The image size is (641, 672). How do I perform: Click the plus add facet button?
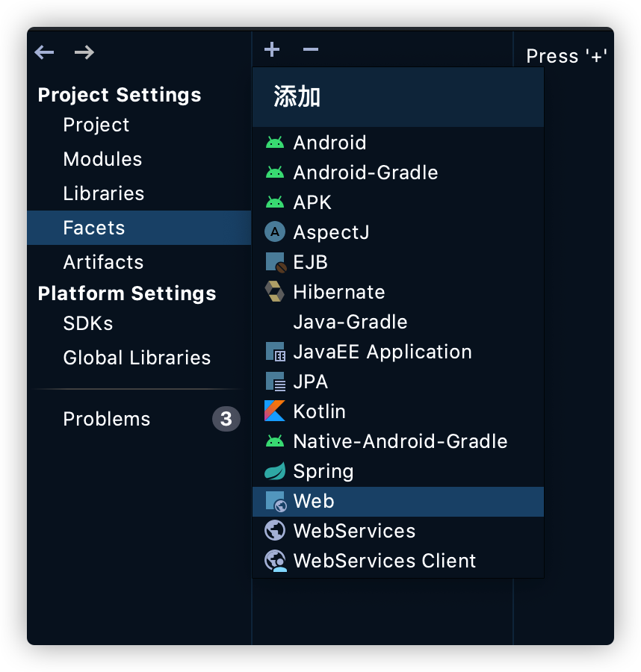272,50
